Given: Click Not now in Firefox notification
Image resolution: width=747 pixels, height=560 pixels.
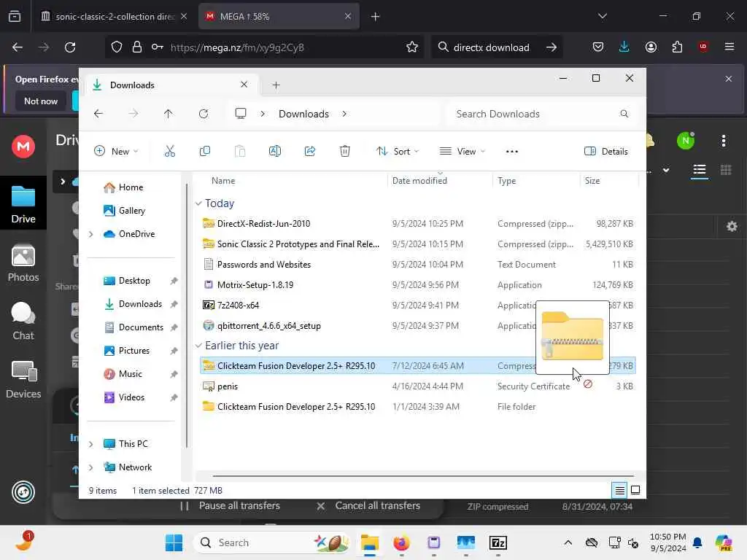Looking at the screenshot, I should point(41,101).
